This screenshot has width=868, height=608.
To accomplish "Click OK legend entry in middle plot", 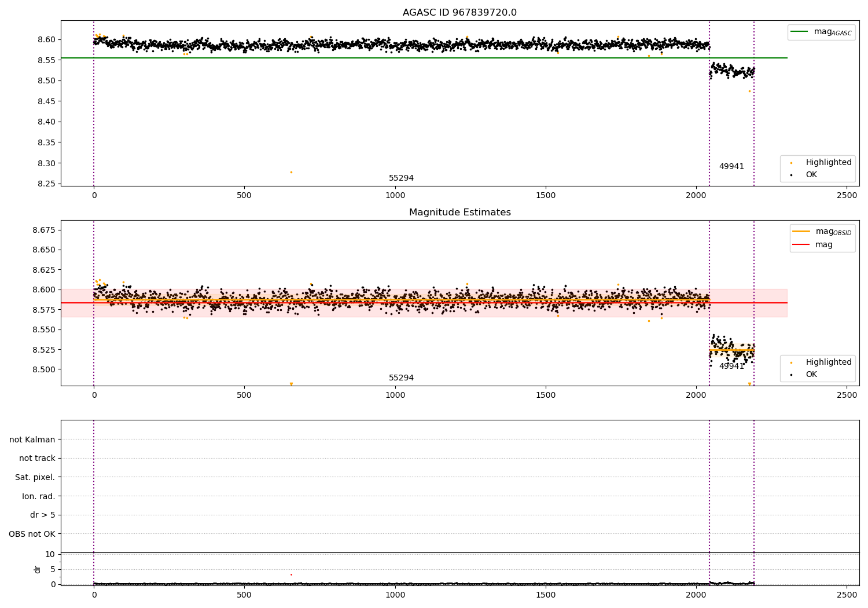I will [804, 374].
